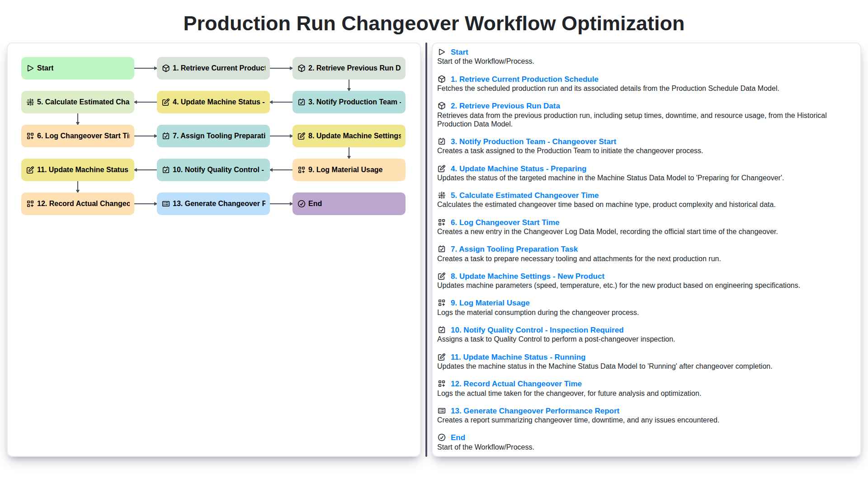The width and height of the screenshot is (868, 488).
Task: Click the Start heading in the sidebar
Action: [x=459, y=52]
